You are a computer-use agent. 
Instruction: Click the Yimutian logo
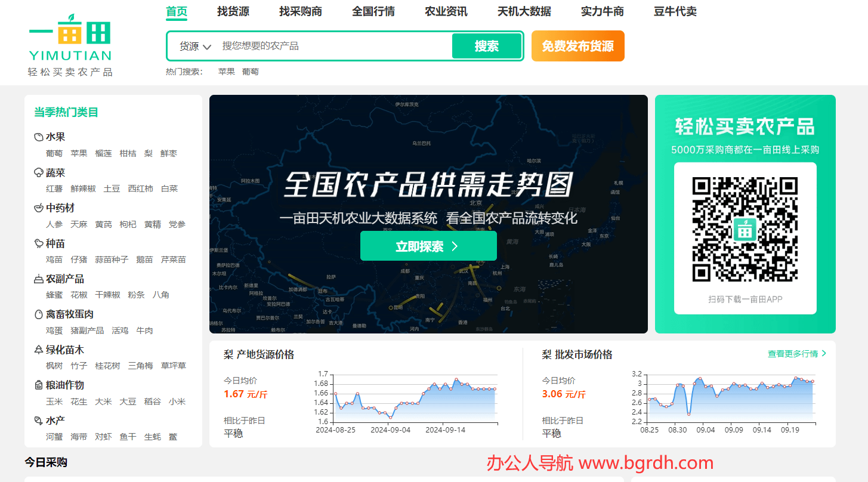70,45
